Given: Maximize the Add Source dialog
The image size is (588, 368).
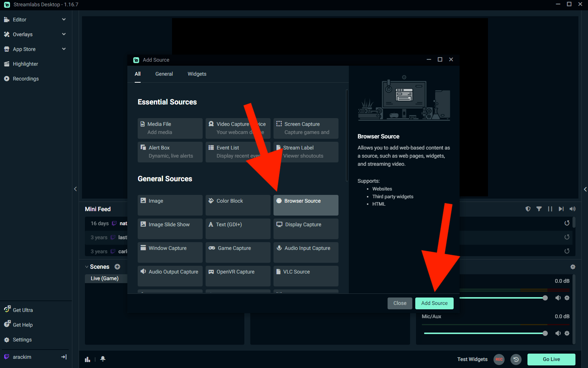Looking at the screenshot, I should coord(440,59).
